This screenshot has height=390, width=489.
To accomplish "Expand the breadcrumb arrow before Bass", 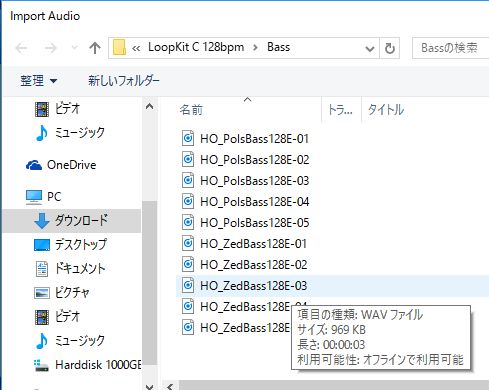I will [x=256, y=48].
